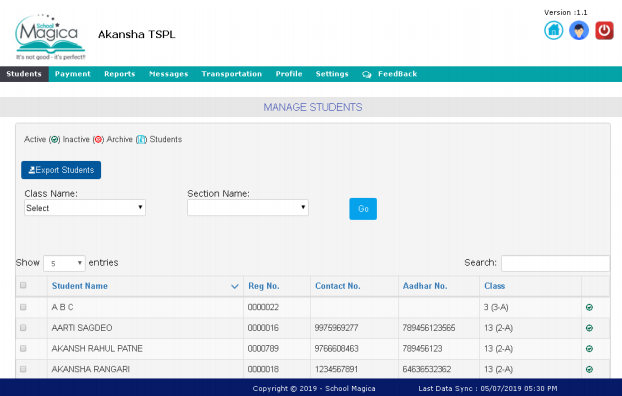Image resolution: width=622 pixels, height=396 pixels.
Task: Click reg number 0000789
Action: pyautogui.click(x=263, y=349)
